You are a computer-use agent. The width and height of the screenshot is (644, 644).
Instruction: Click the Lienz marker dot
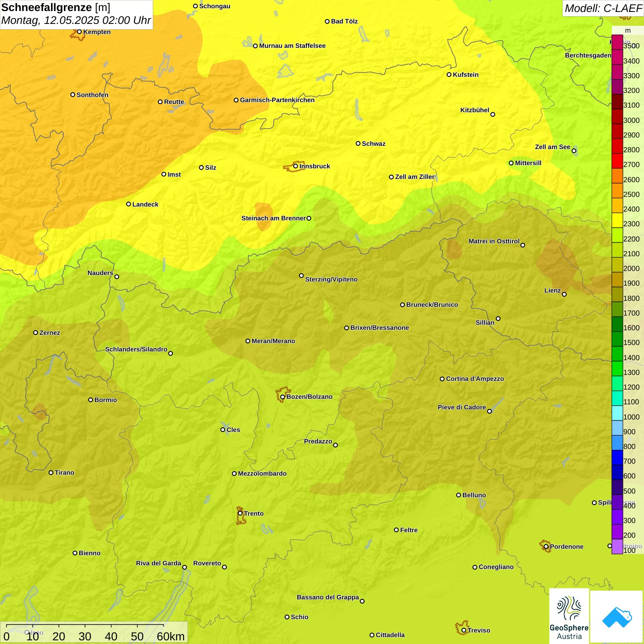pos(564,294)
